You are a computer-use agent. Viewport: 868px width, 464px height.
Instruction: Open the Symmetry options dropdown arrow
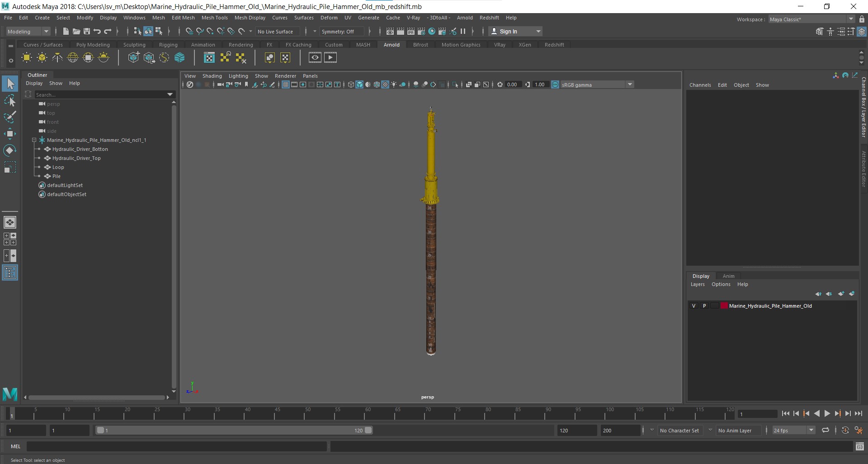[315, 31]
